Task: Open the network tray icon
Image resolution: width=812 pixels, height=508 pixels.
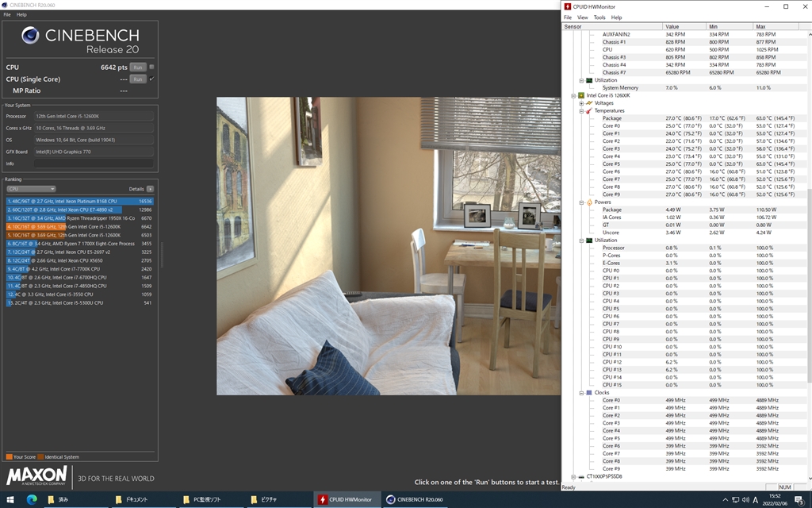Action: [x=735, y=500]
